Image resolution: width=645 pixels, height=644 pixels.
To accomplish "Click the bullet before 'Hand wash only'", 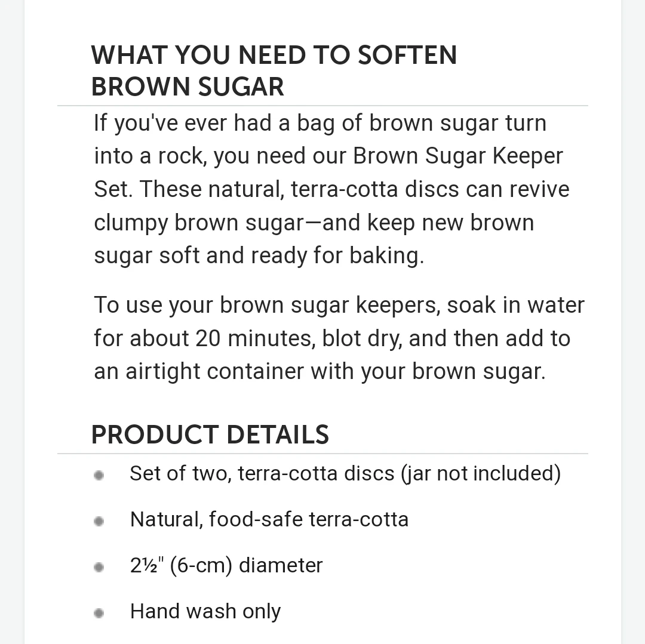I will click(99, 614).
